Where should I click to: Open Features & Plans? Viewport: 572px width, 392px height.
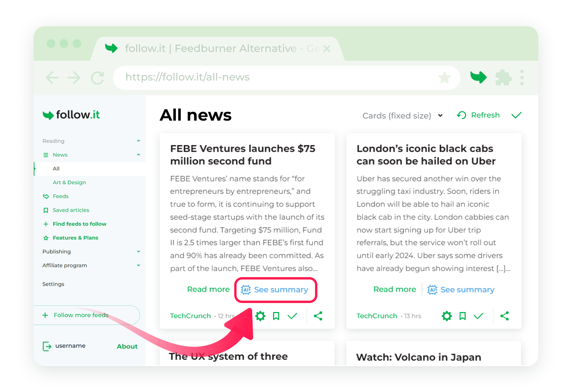click(x=75, y=238)
